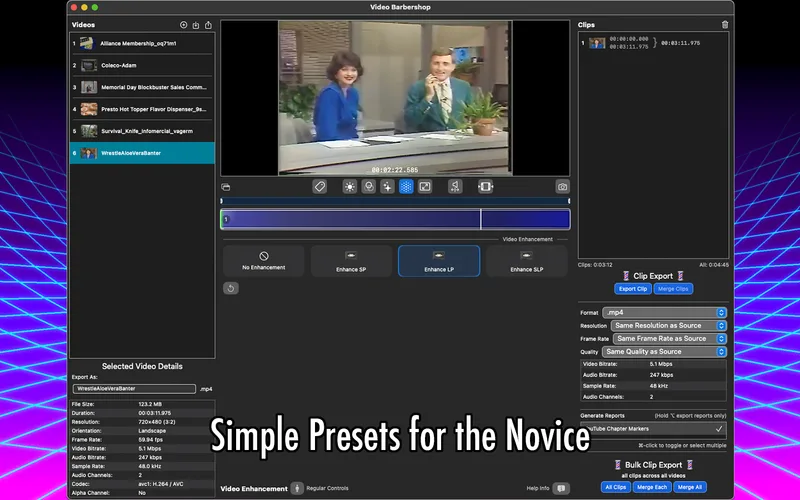Click the clip 1 timeline bar
The image size is (800, 500).
pos(395,219)
